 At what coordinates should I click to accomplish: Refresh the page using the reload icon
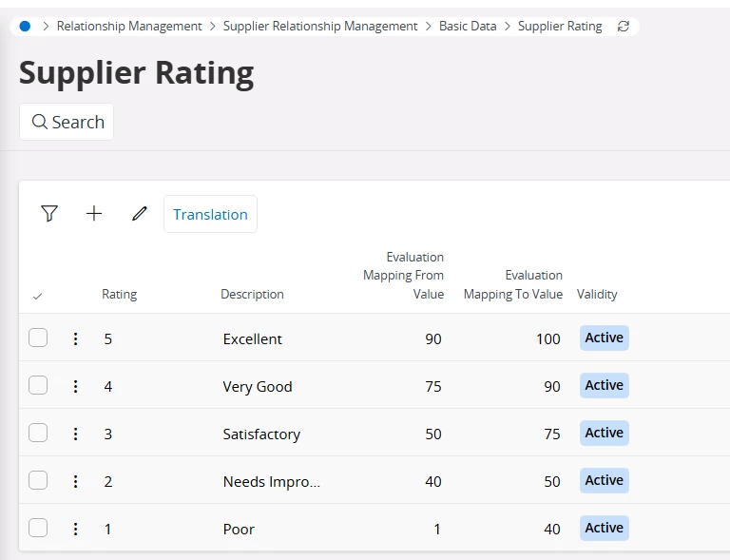(624, 27)
